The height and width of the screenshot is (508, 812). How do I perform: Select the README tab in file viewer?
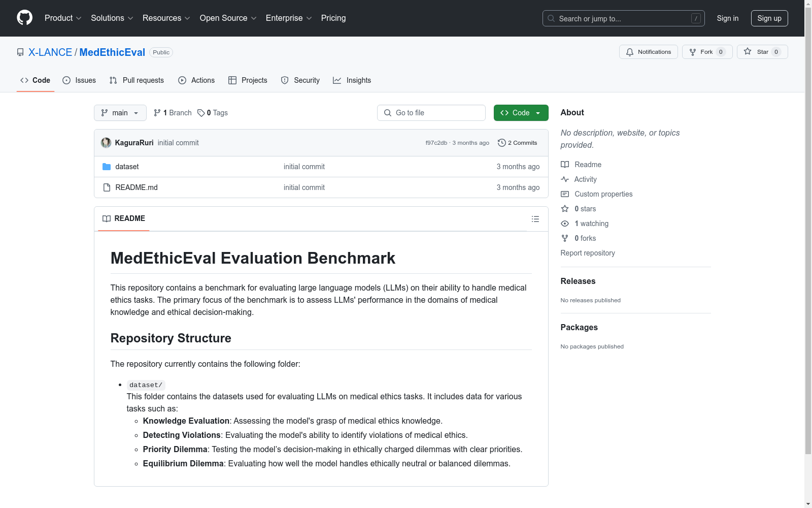pyautogui.click(x=124, y=218)
